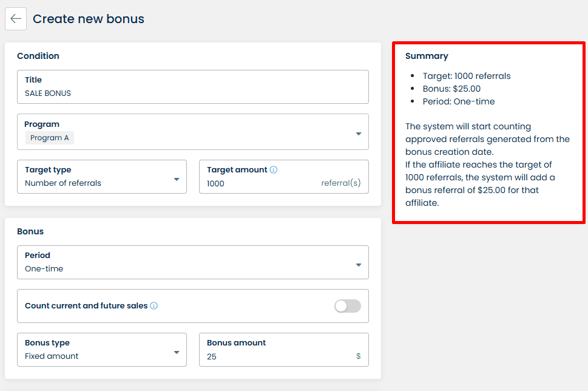Expand the Bonus type dropdown
588x391 pixels.
[x=177, y=352]
